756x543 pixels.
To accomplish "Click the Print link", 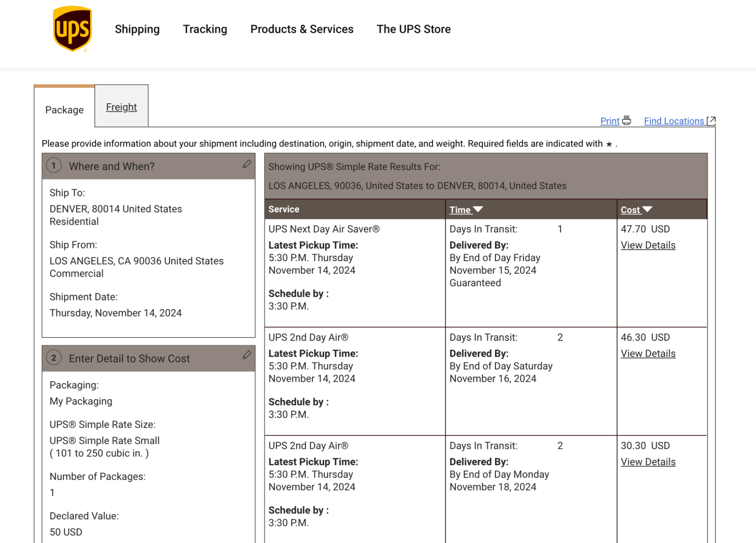I will pyautogui.click(x=610, y=121).
